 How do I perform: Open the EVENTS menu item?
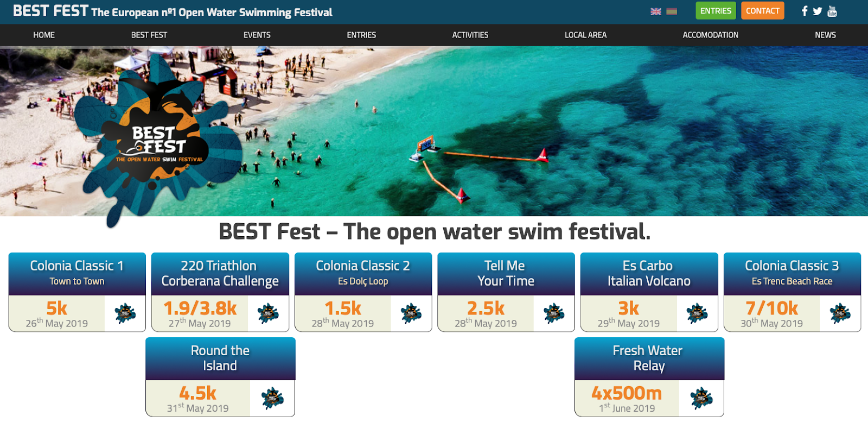(257, 35)
